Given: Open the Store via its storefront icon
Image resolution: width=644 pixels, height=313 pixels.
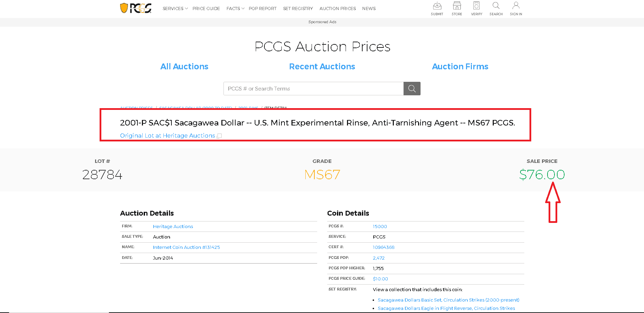Looking at the screenshot, I should [x=457, y=9].
